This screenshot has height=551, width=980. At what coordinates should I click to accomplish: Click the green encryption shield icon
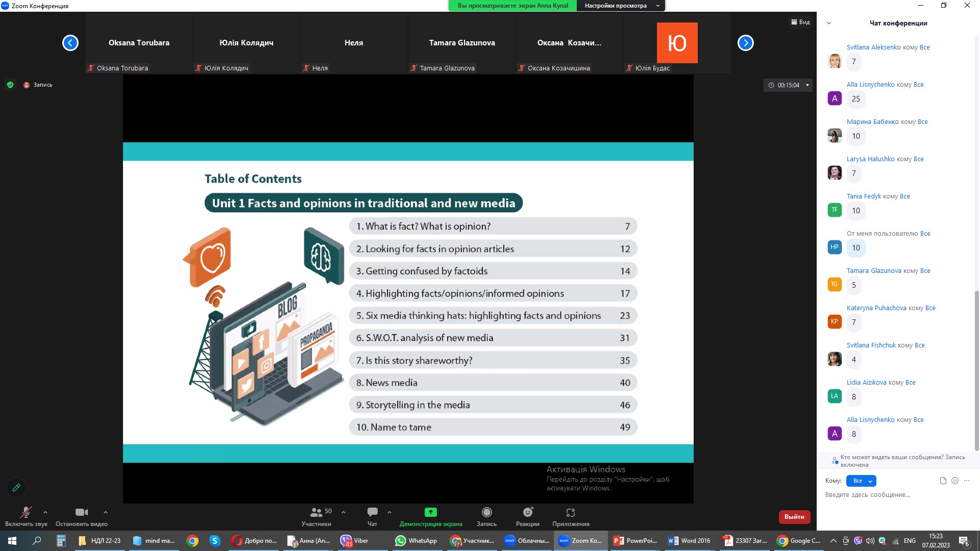pos(10,85)
